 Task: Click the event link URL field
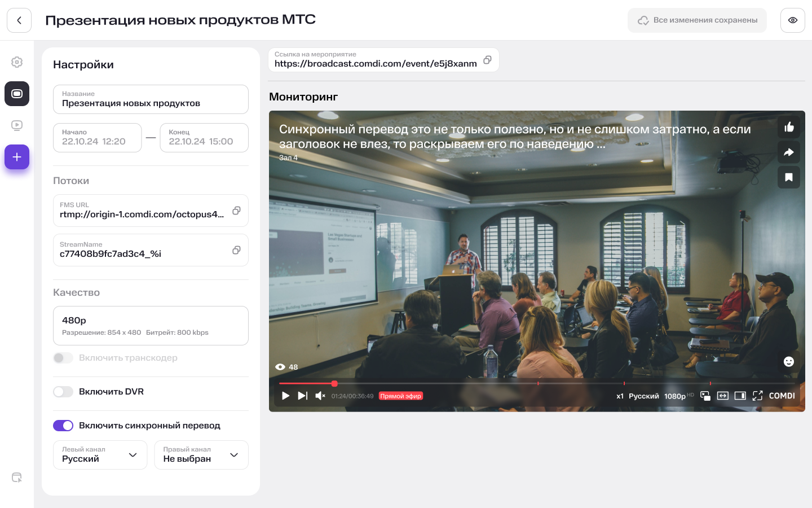[383, 60]
